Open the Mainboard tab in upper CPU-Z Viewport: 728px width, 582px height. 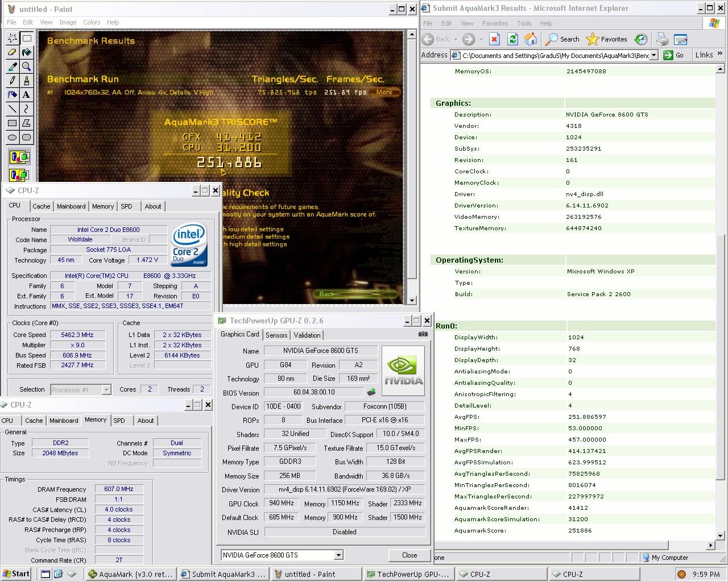click(71, 206)
